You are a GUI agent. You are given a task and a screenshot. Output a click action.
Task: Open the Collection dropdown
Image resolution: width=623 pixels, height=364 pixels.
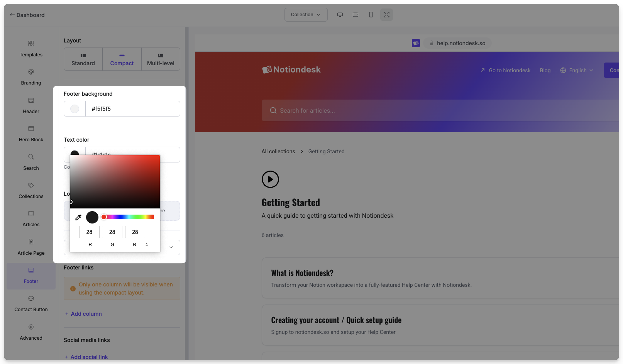306,15
